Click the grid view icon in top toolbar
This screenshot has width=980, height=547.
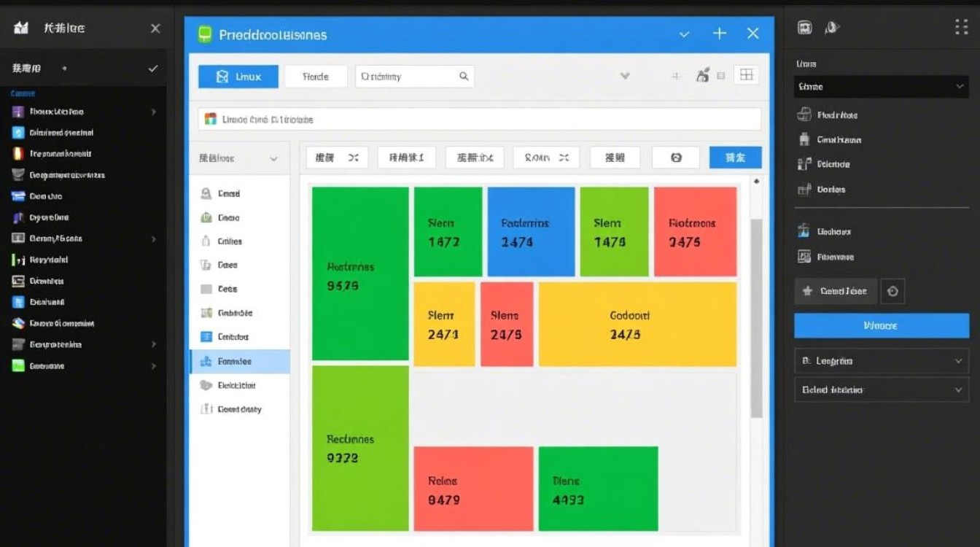point(746,75)
